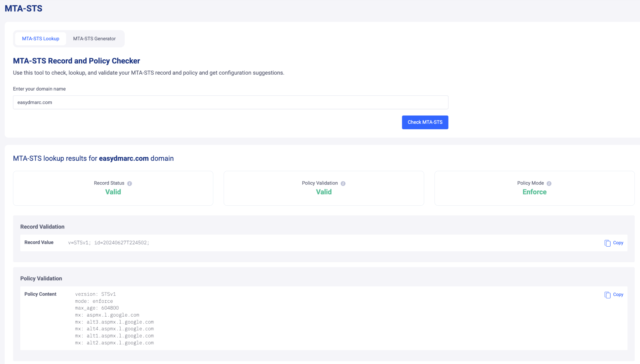Click the copy icon beside Policy Content
Image resolution: width=640 pixels, height=364 pixels.
(607, 295)
